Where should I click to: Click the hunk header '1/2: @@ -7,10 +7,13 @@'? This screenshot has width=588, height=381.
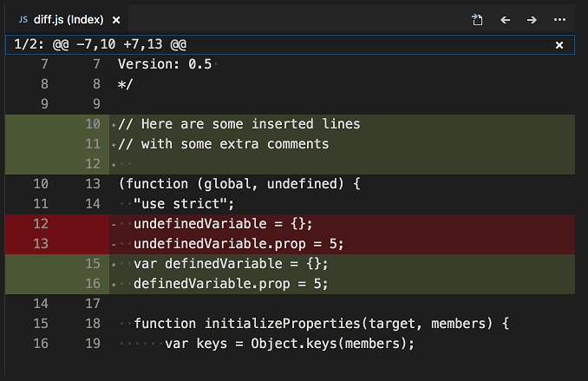(x=101, y=44)
